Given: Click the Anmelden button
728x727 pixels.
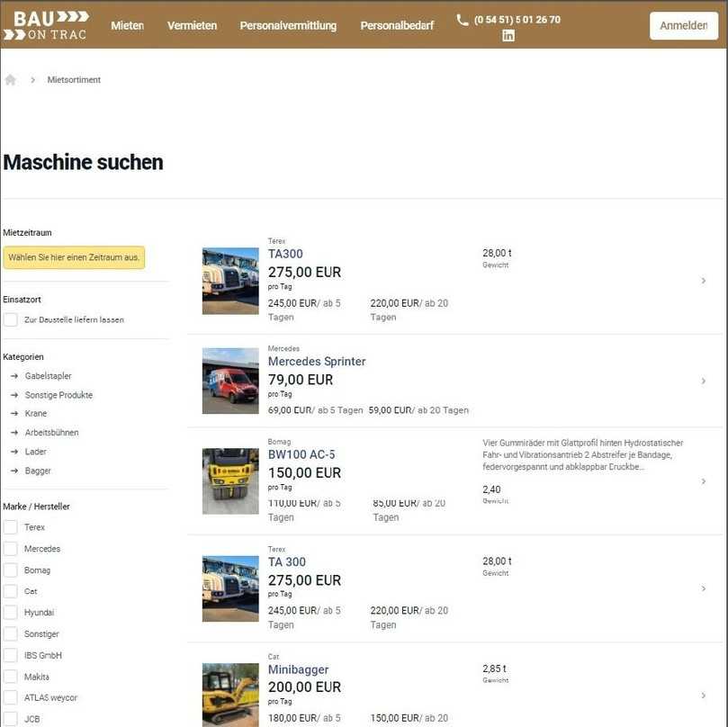Looking at the screenshot, I should 683,26.
